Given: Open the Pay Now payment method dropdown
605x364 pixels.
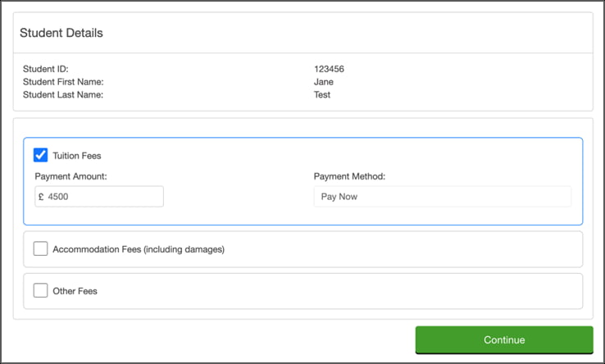Looking at the screenshot, I should tap(442, 197).
